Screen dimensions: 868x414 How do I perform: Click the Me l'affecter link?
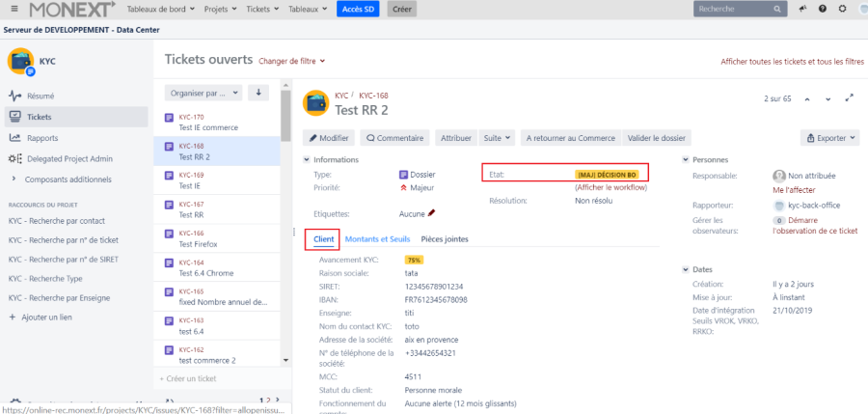(796, 190)
